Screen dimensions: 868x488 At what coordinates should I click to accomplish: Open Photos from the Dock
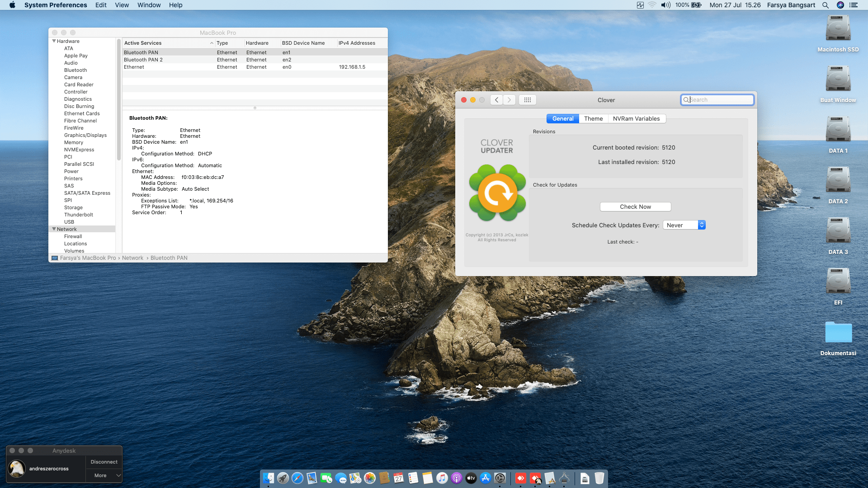tap(370, 478)
